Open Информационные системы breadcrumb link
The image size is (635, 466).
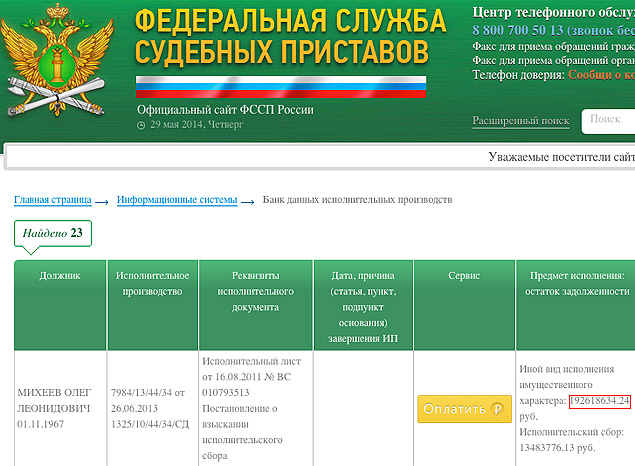177,200
